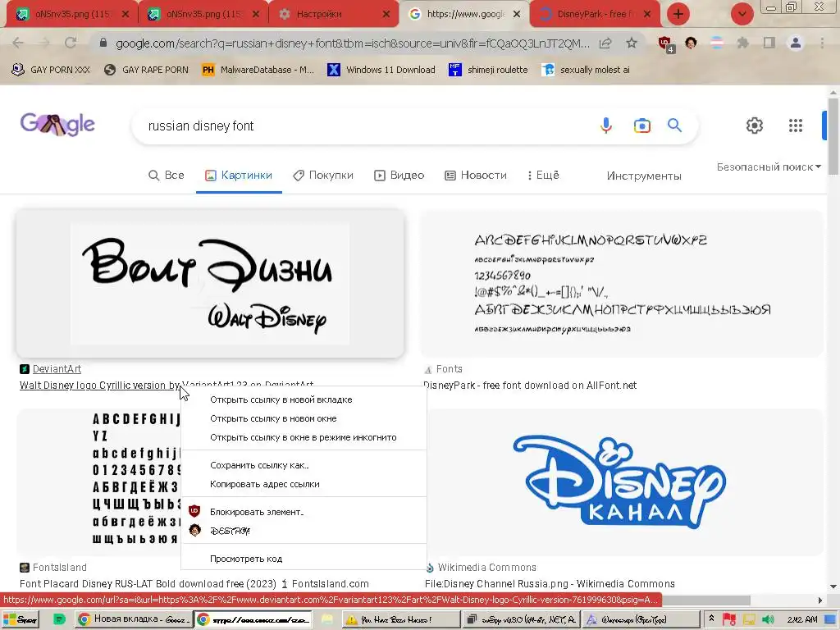The image size is (840, 630).
Task: Open the Google apps grid
Action: pos(796,126)
